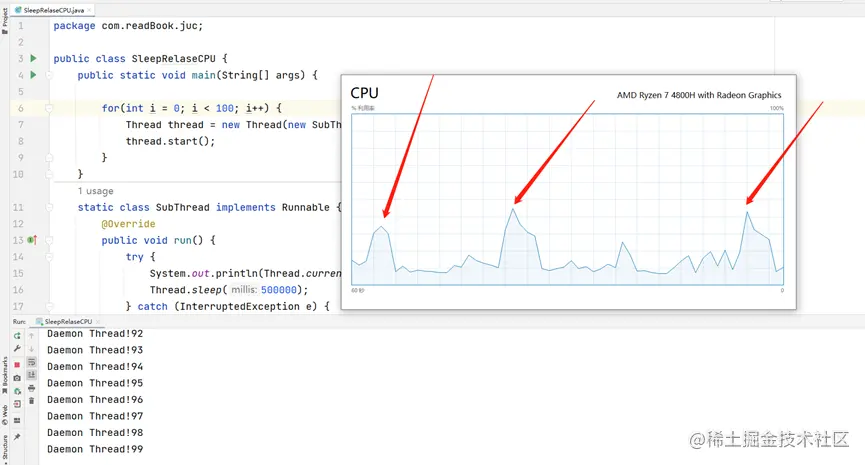Close the SleepRelaseCPU.java editor tab

click(x=89, y=10)
